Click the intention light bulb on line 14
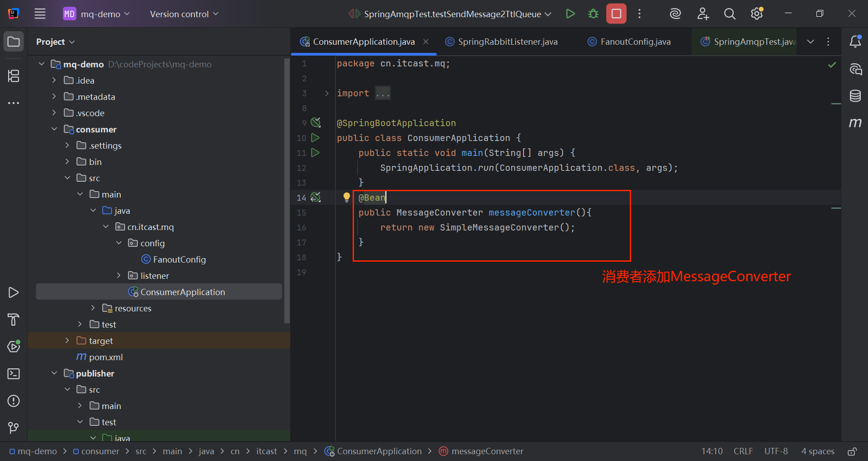 pyautogui.click(x=347, y=197)
